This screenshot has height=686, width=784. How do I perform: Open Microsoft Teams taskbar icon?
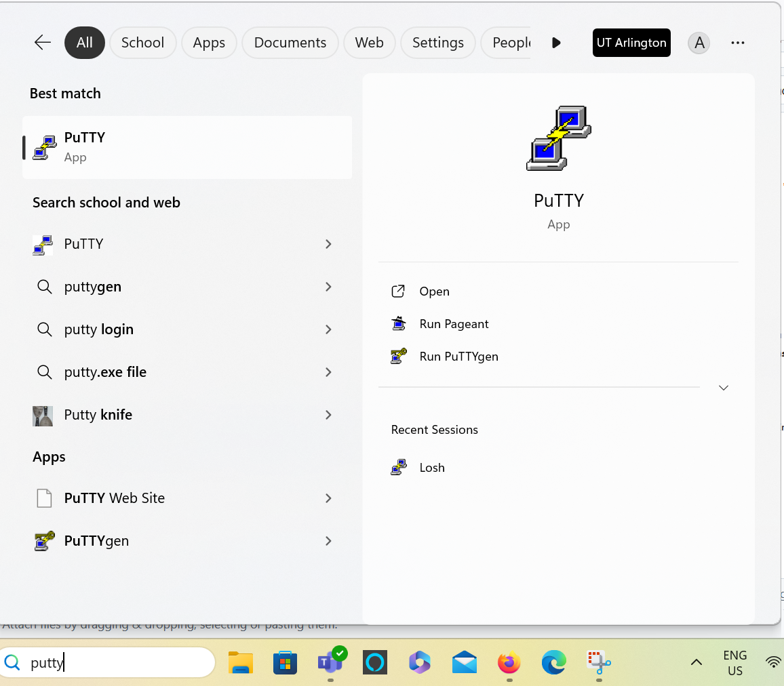[330, 662]
